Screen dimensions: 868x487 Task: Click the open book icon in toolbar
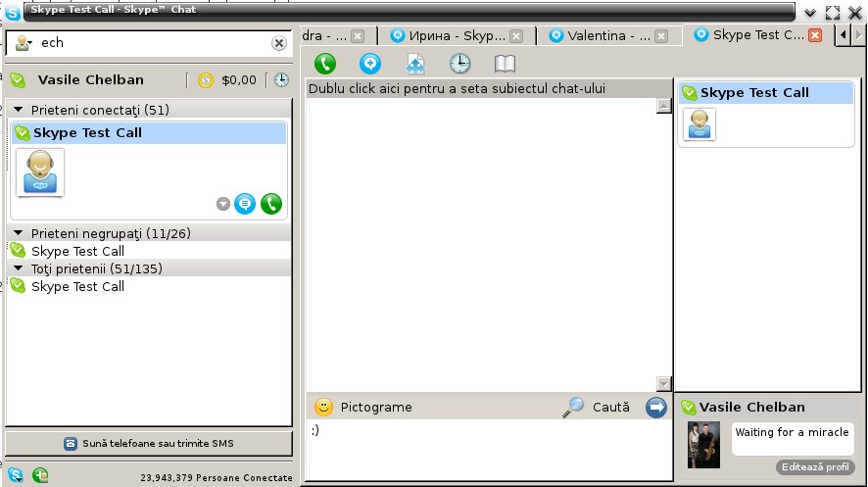tap(505, 64)
